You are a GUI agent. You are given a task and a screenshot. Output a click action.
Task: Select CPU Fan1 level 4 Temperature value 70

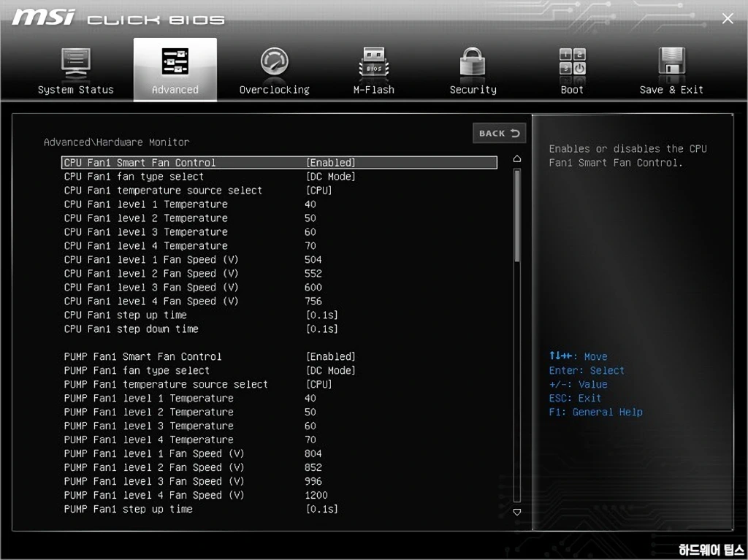(310, 245)
